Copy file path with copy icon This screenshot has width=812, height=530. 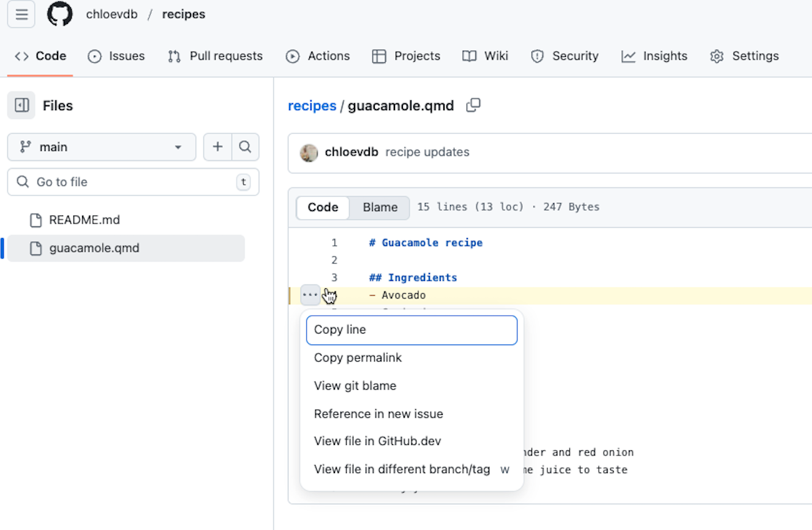point(473,105)
